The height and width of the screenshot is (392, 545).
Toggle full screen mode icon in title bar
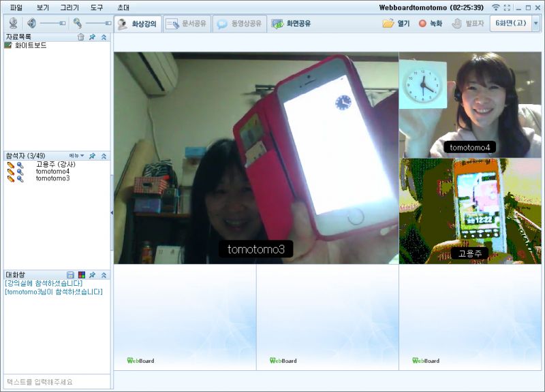506,7
